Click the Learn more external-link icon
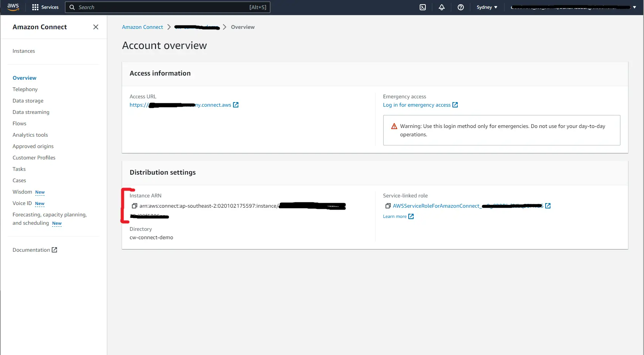 [411, 216]
